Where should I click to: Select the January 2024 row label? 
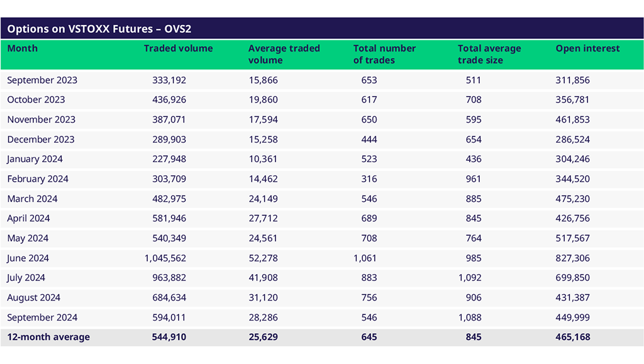(x=35, y=159)
